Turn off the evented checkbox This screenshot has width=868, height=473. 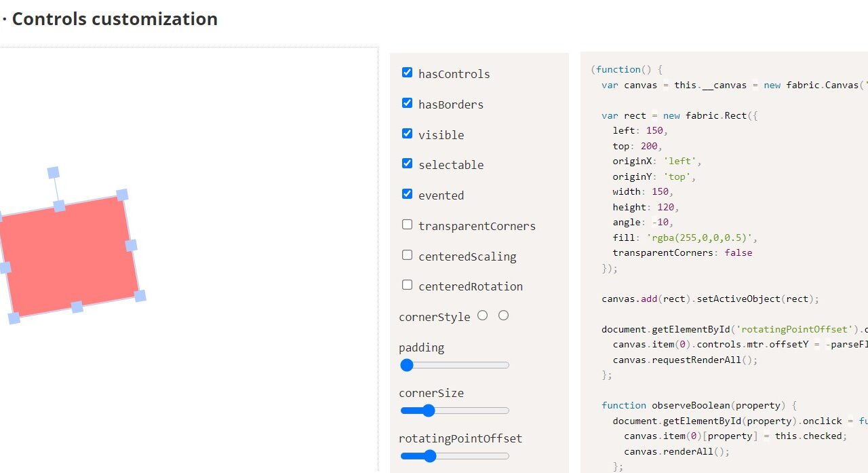407,194
